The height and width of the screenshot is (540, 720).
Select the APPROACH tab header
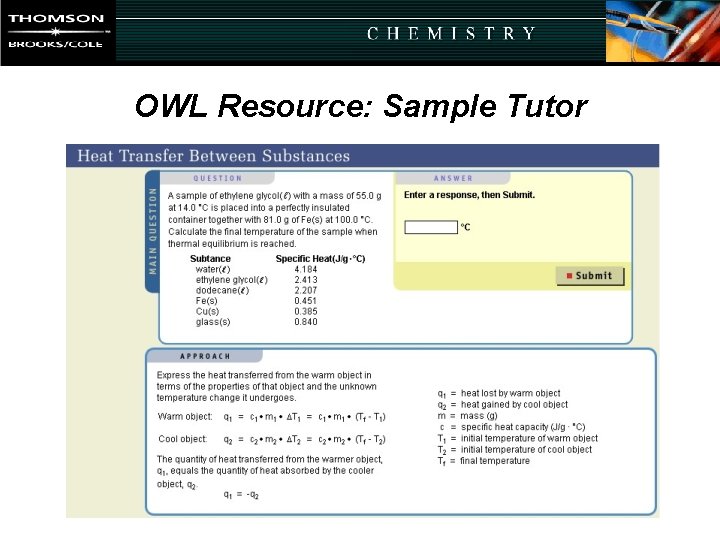tap(205, 356)
